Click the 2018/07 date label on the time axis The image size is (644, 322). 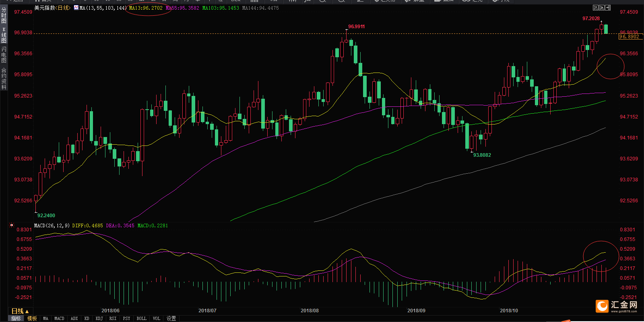point(207,311)
